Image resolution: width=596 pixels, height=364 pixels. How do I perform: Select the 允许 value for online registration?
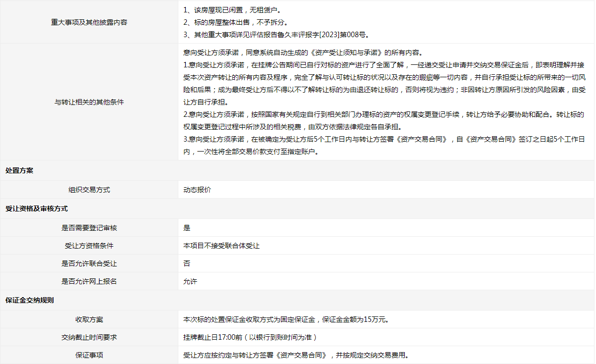(190, 281)
